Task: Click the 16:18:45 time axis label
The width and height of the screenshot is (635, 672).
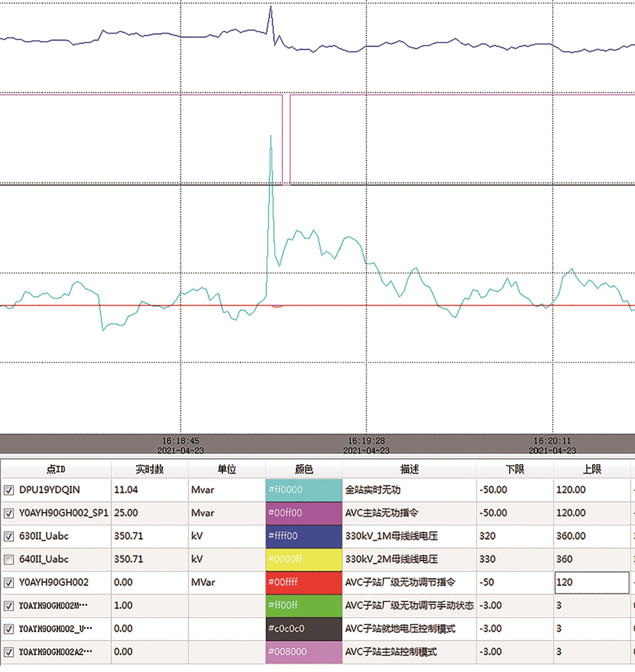Action: 181,441
